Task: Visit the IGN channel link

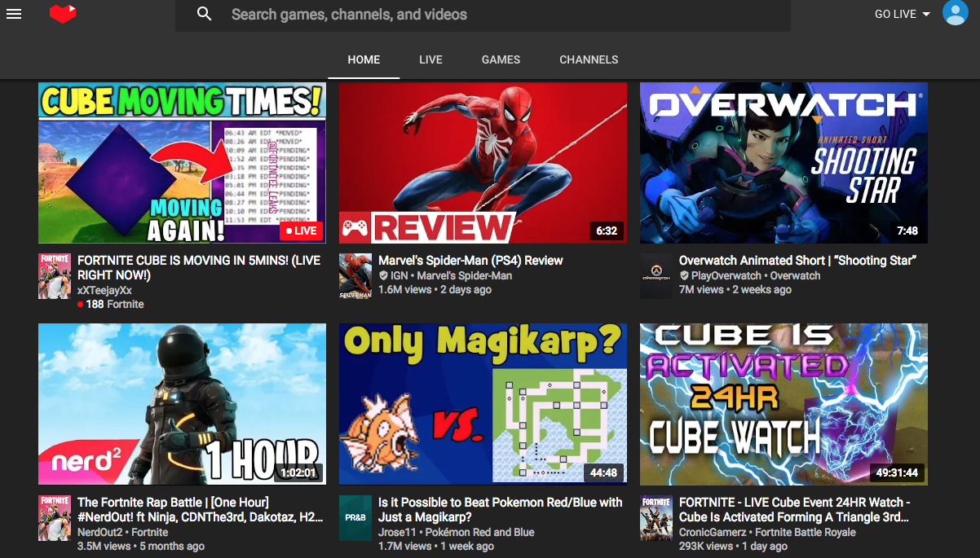Action: tap(399, 276)
